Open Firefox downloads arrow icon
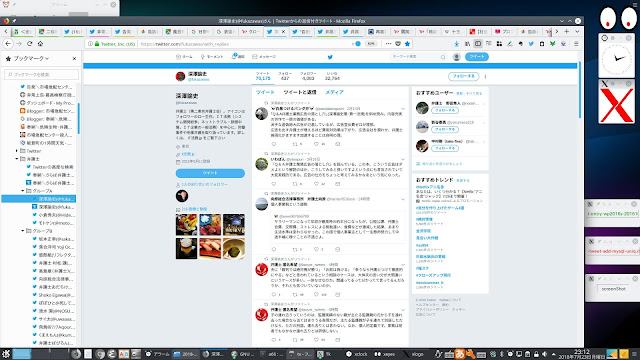Screen dimensions: 640x360 coord(456,44)
